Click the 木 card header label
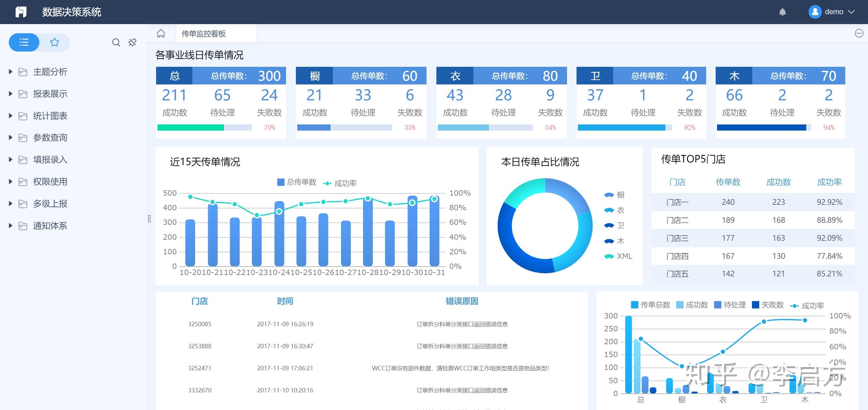 coord(734,76)
